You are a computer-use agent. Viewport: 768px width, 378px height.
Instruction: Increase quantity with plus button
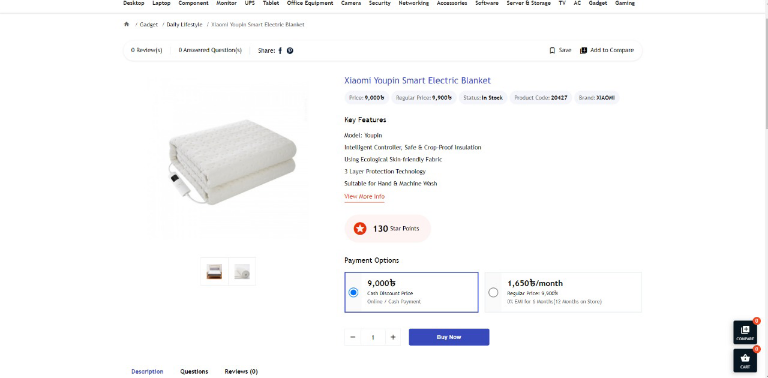(393, 337)
